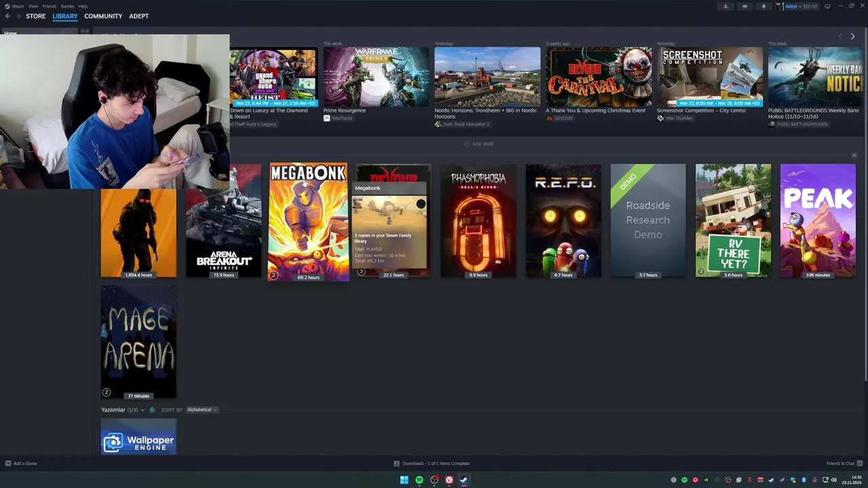
Task: Select the R.E.P.O. game cover
Action: click(563, 220)
